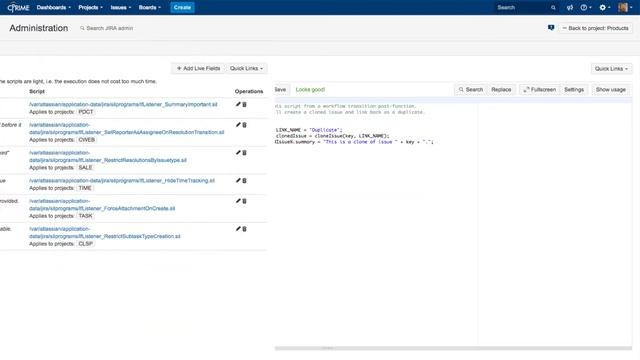Click the CPRIME logo in the header

18,7
